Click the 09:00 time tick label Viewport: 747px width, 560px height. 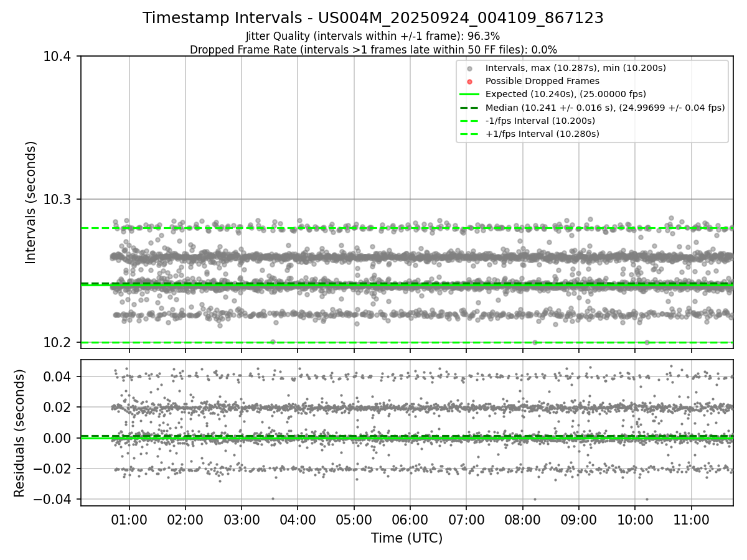tap(579, 519)
